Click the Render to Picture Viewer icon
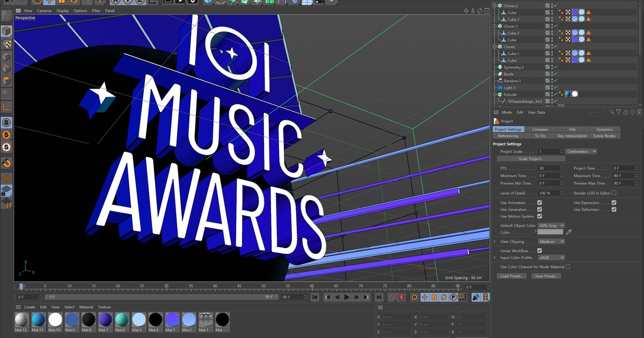 point(180,3)
